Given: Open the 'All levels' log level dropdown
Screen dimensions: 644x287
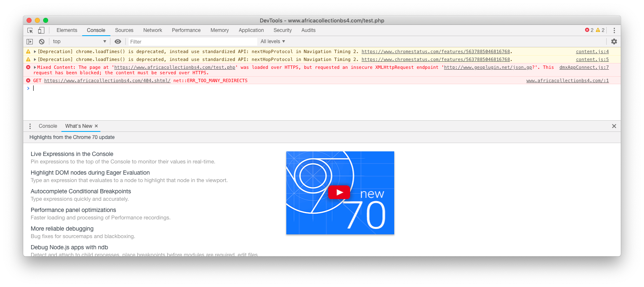Looking at the screenshot, I should click(273, 41).
